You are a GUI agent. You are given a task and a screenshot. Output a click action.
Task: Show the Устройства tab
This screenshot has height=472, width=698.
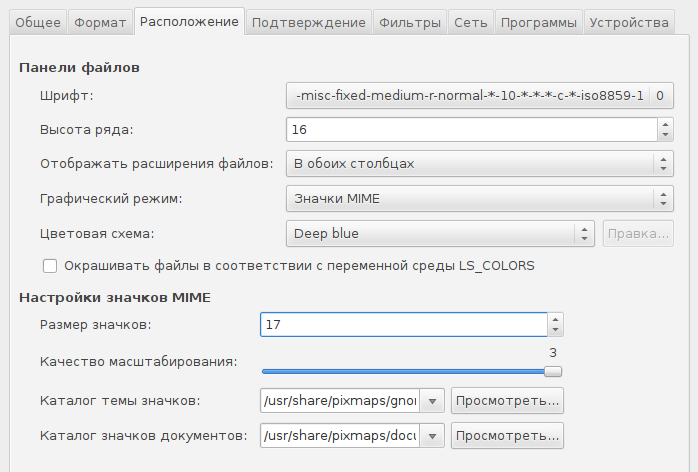pyautogui.click(x=629, y=22)
